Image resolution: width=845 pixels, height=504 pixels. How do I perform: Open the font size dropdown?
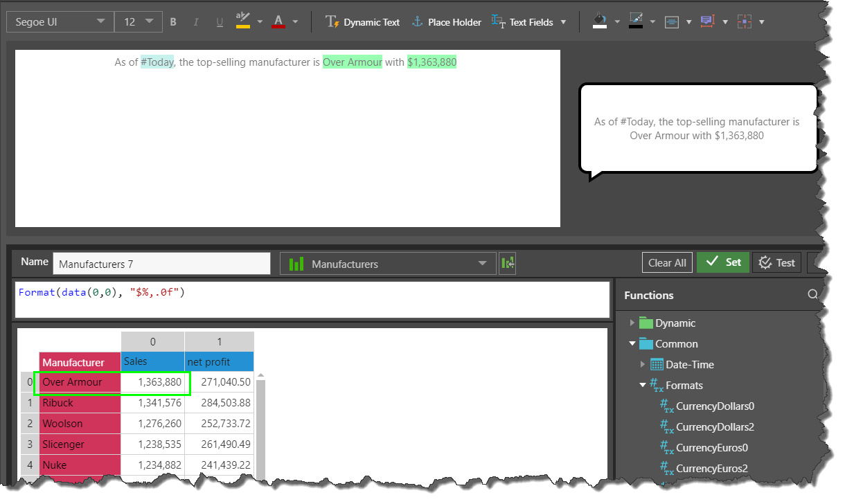139,22
